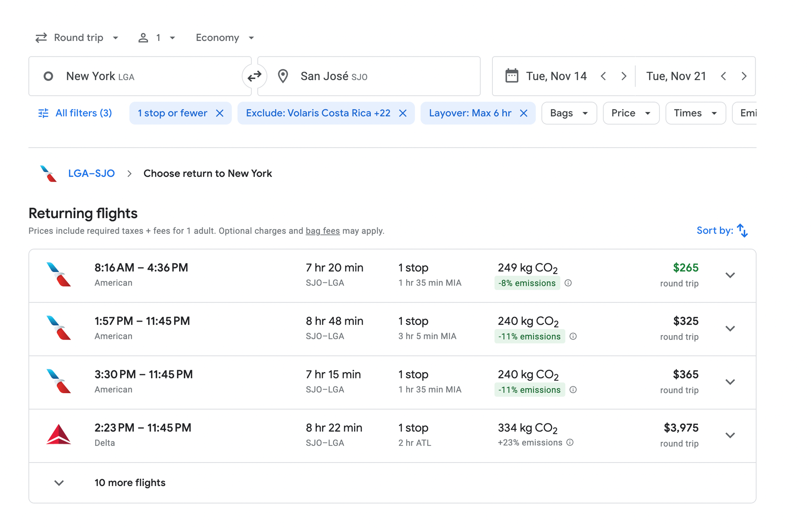Screen dimensions: 812x528
Task: Open the 'bag fees' link
Action: click(x=322, y=230)
